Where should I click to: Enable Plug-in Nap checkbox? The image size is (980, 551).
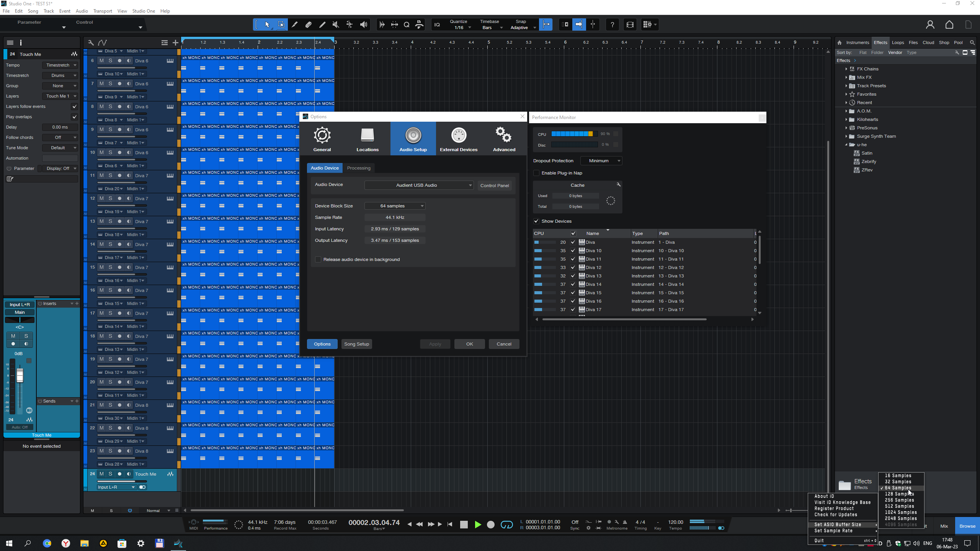tap(537, 173)
